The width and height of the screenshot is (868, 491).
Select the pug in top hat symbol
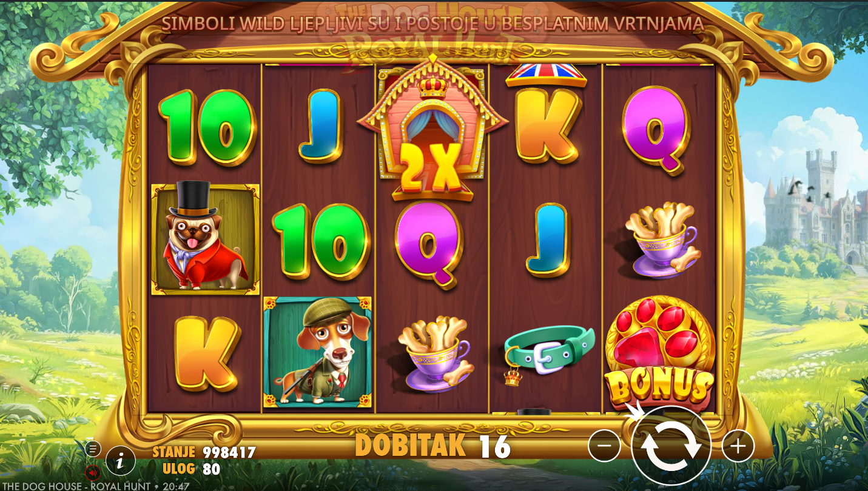point(205,239)
